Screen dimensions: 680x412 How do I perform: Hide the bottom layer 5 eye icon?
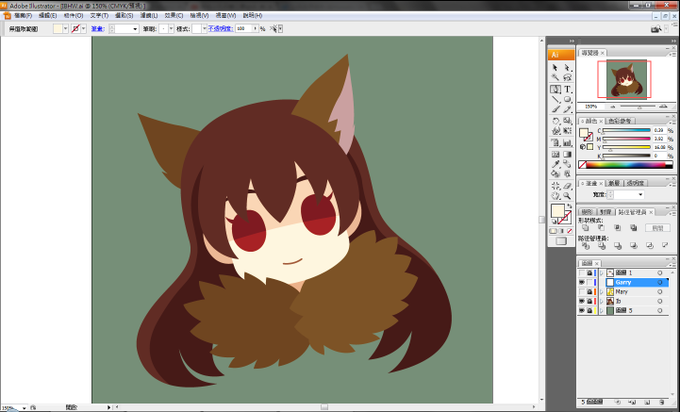[x=582, y=311]
